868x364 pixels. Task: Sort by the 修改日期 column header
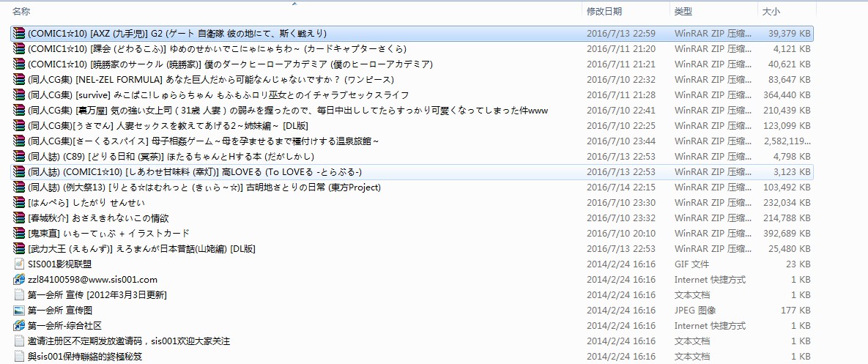click(x=604, y=12)
